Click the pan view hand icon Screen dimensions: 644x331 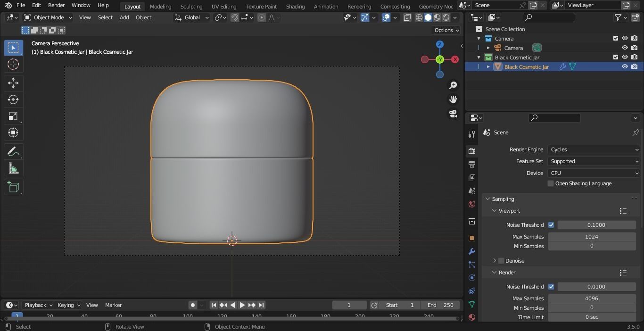[x=453, y=99]
